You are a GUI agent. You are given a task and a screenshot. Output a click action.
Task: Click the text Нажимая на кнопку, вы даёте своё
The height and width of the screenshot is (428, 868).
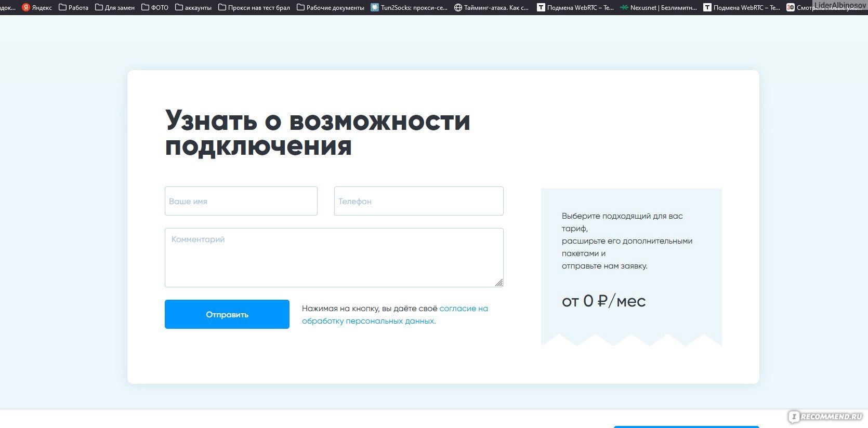370,309
